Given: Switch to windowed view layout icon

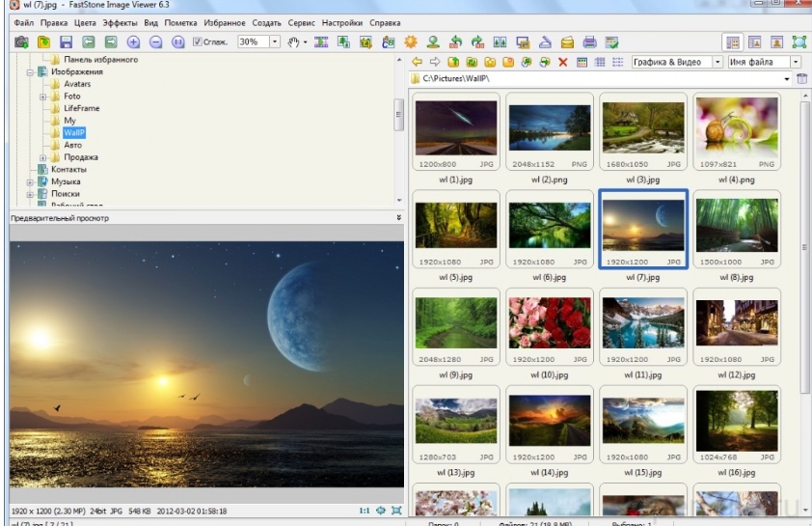Looking at the screenshot, I should coord(754,42).
